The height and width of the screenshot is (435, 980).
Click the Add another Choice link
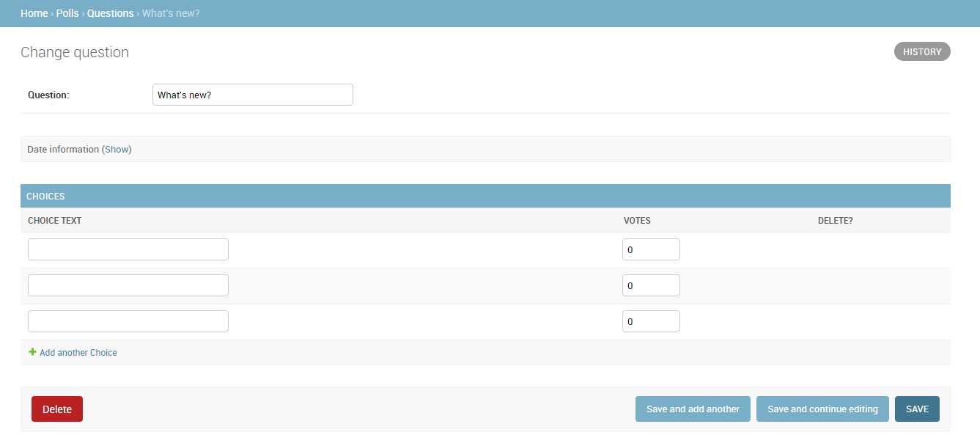pos(78,353)
